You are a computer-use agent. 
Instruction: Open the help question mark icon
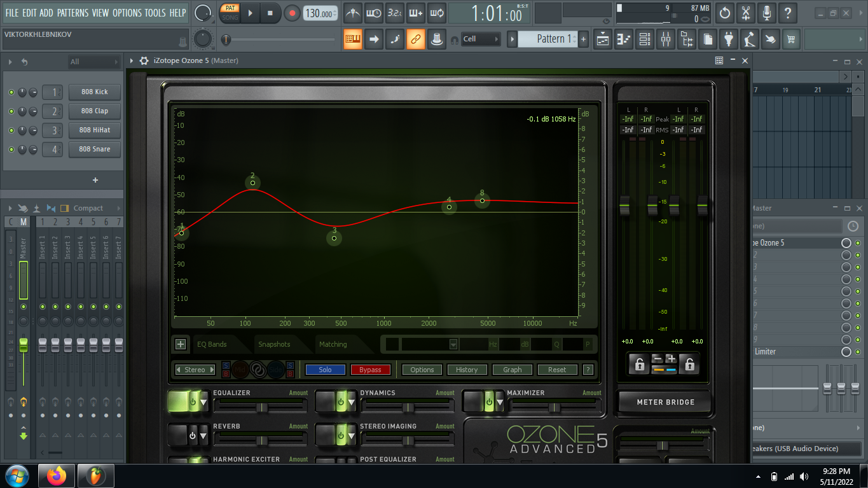pos(788,13)
